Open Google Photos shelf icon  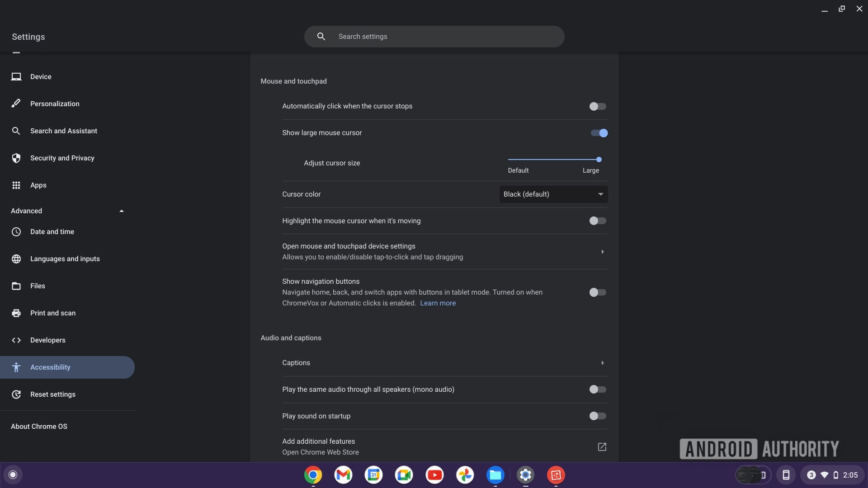click(465, 475)
